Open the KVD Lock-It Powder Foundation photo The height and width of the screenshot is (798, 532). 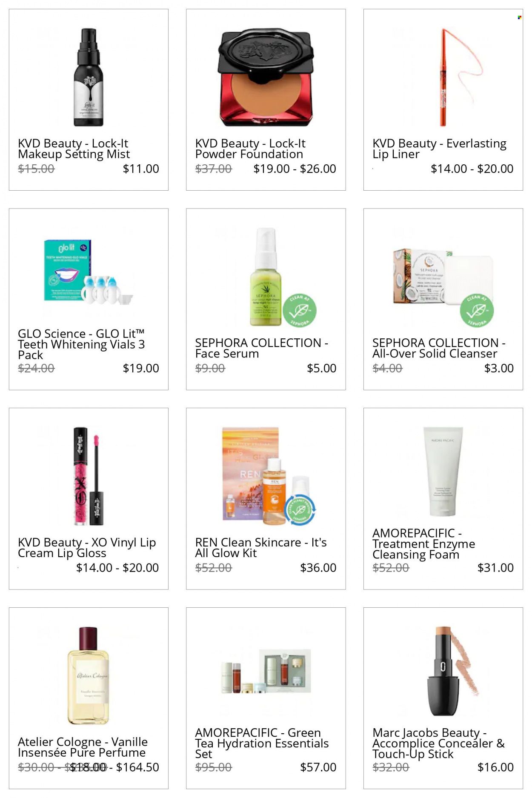[266, 77]
